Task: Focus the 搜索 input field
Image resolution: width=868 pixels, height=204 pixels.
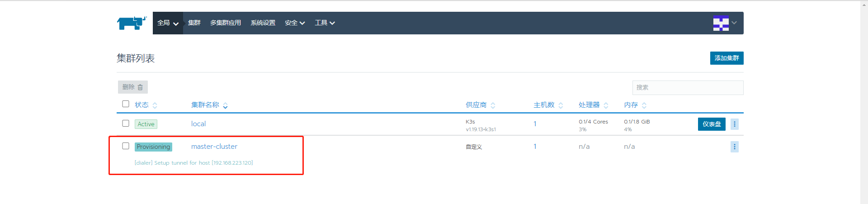Action: [x=687, y=88]
